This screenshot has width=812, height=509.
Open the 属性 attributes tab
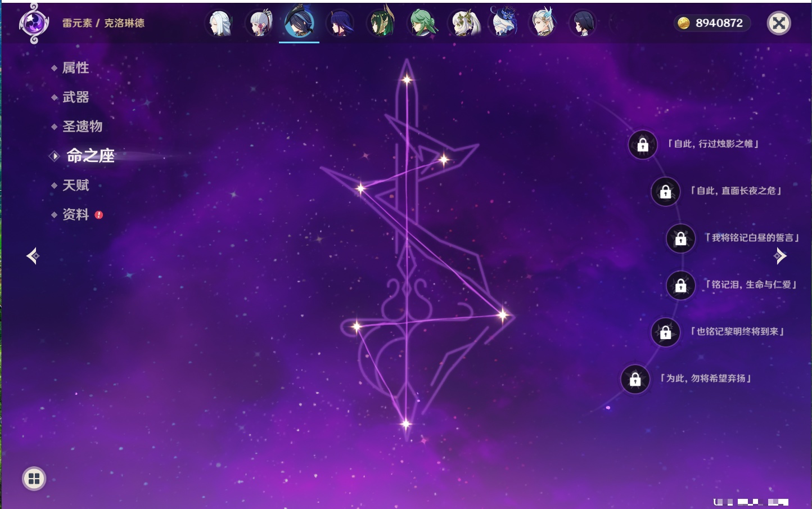pos(75,68)
